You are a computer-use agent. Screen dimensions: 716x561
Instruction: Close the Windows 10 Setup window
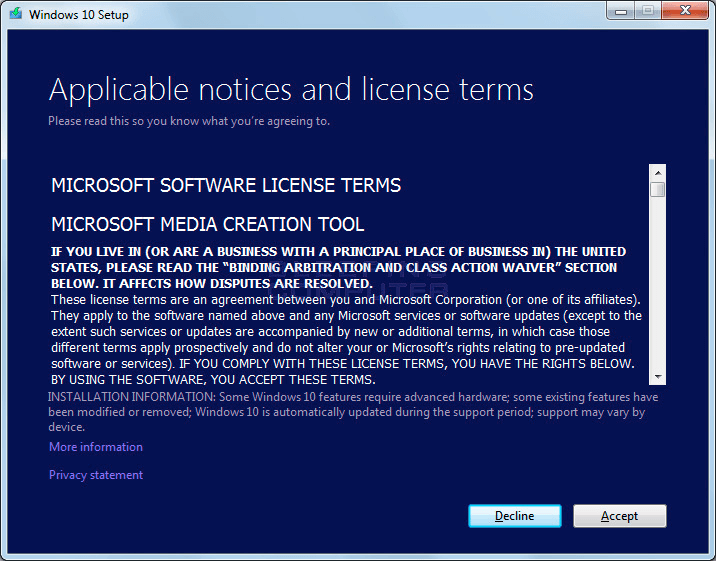pos(685,11)
